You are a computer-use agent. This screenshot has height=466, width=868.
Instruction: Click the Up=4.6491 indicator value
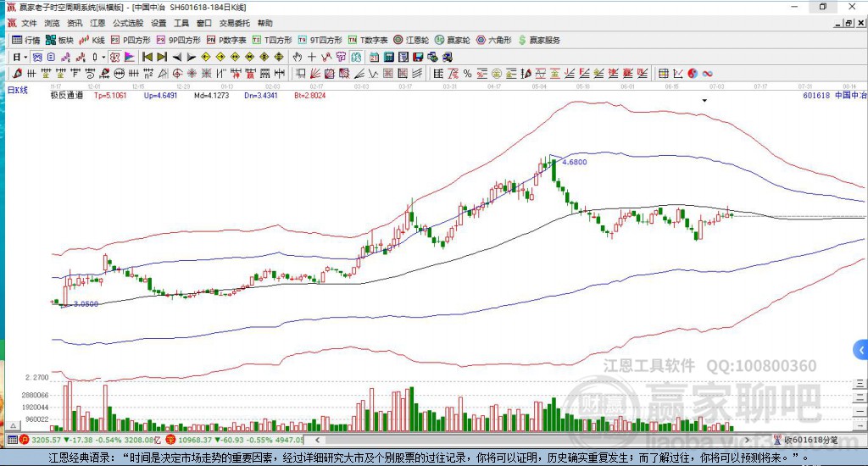click(160, 95)
